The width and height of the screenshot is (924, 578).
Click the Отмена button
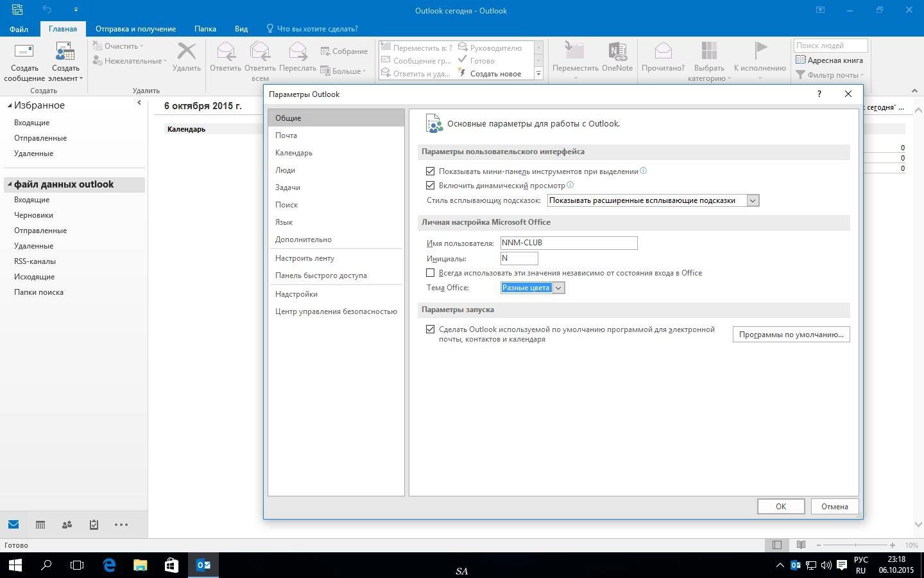[x=834, y=506]
